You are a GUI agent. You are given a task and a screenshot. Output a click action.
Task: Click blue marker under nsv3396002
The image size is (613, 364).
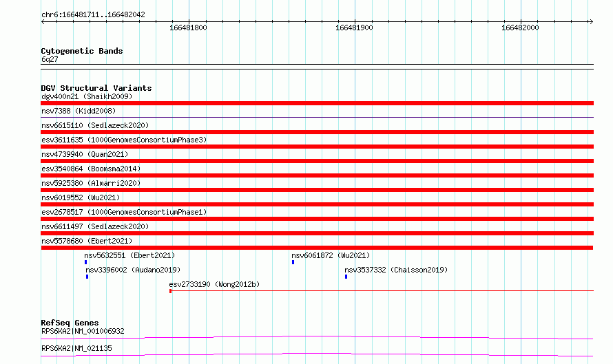87,277
